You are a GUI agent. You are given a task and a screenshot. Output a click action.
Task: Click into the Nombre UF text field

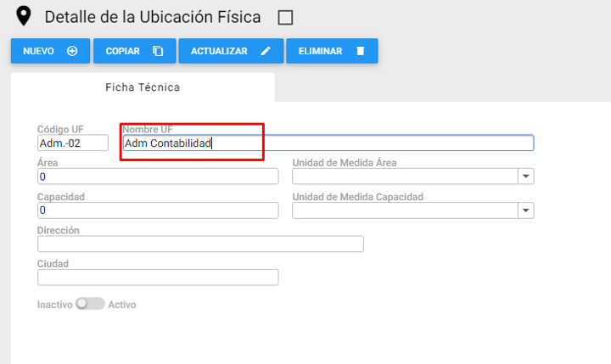[x=328, y=143]
